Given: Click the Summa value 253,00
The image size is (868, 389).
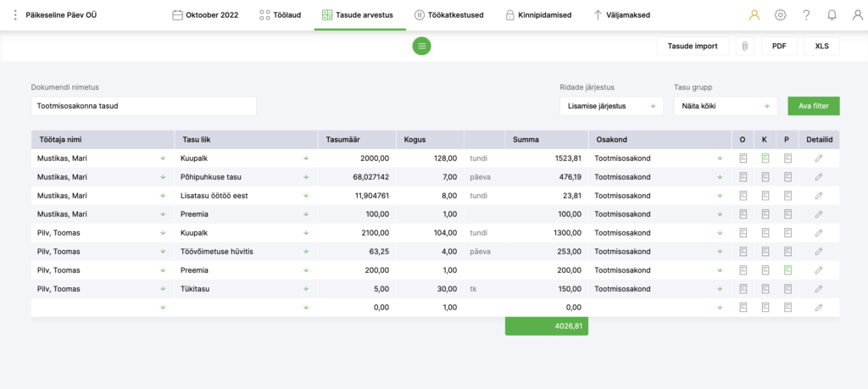Looking at the screenshot, I should [570, 252].
